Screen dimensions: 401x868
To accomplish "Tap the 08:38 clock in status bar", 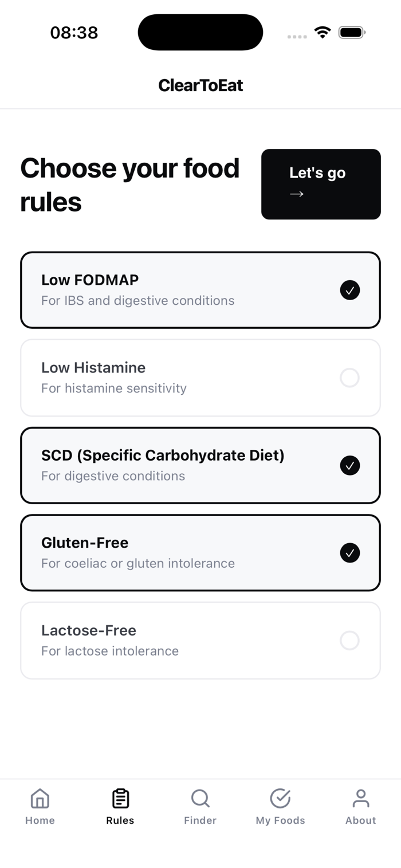I will click(x=74, y=33).
